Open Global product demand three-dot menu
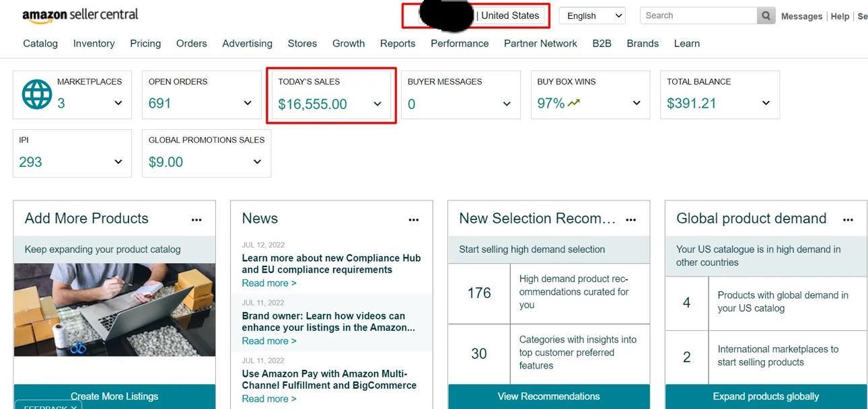 848,219
